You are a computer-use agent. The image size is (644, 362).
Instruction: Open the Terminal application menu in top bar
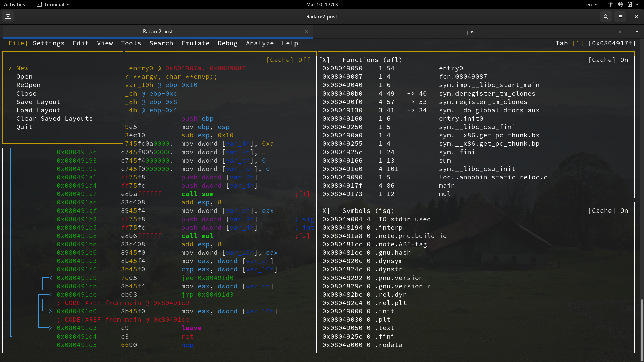52,4
